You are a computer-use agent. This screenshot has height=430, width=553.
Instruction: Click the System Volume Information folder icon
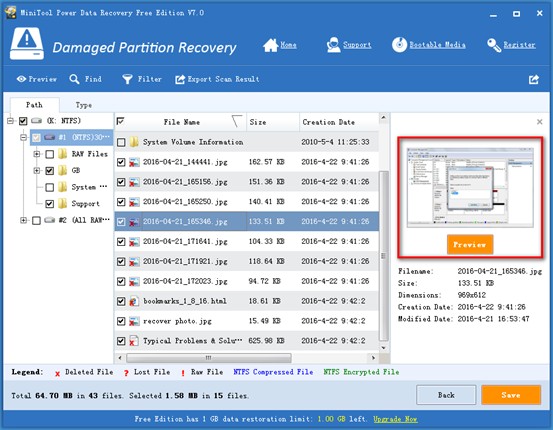134,142
